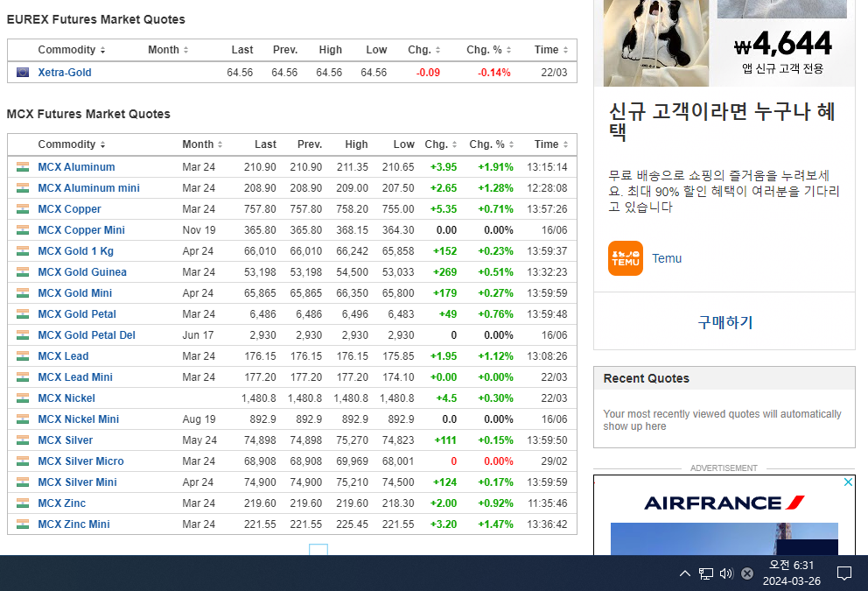Click the EU flag icon beside Xetra-Gold

pyautogui.click(x=23, y=72)
